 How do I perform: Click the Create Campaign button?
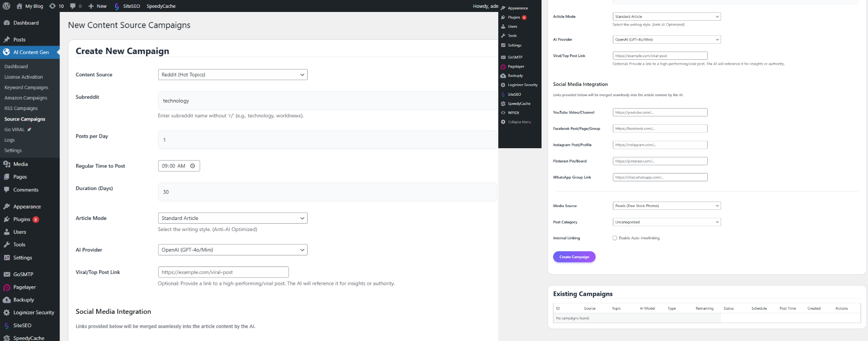click(x=574, y=257)
